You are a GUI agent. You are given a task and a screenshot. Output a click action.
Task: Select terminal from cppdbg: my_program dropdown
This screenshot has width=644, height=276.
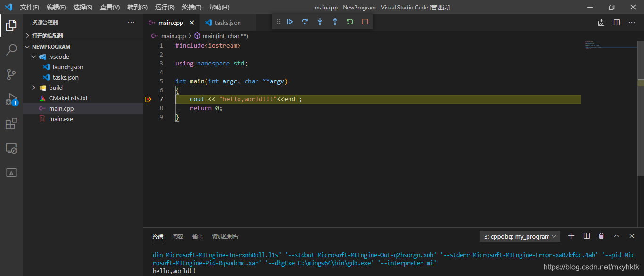(520, 236)
